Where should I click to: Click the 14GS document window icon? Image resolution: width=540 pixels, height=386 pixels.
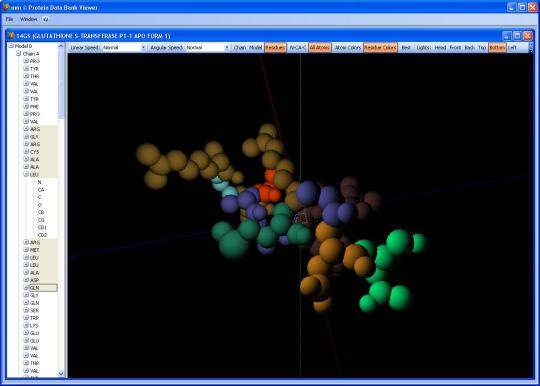pyautogui.click(x=11, y=35)
